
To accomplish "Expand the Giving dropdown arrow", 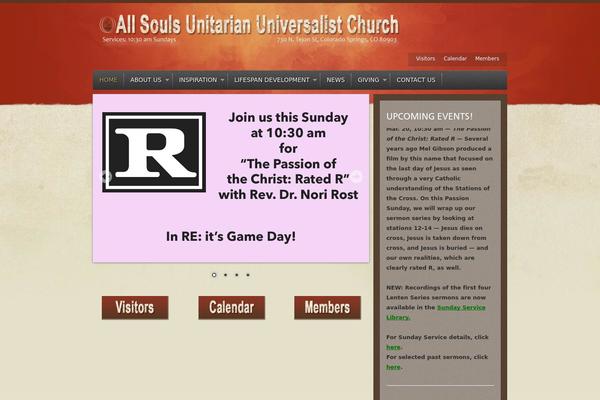I will [x=385, y=80].
